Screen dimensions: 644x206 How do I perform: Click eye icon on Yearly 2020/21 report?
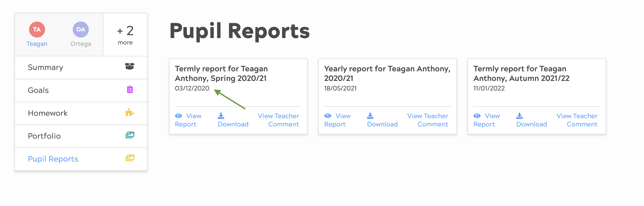click(x=328, y=116)
